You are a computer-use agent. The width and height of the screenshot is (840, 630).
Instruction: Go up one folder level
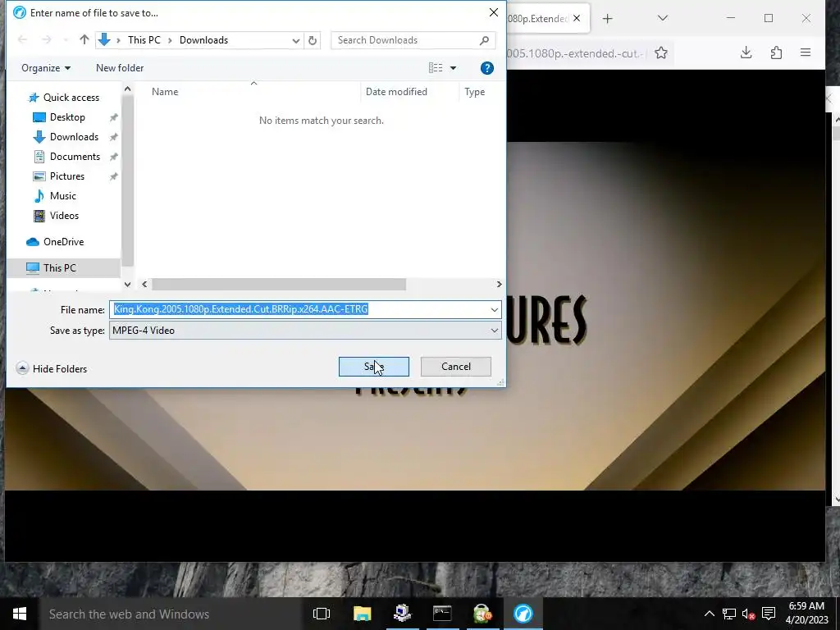tap(84, 39)
